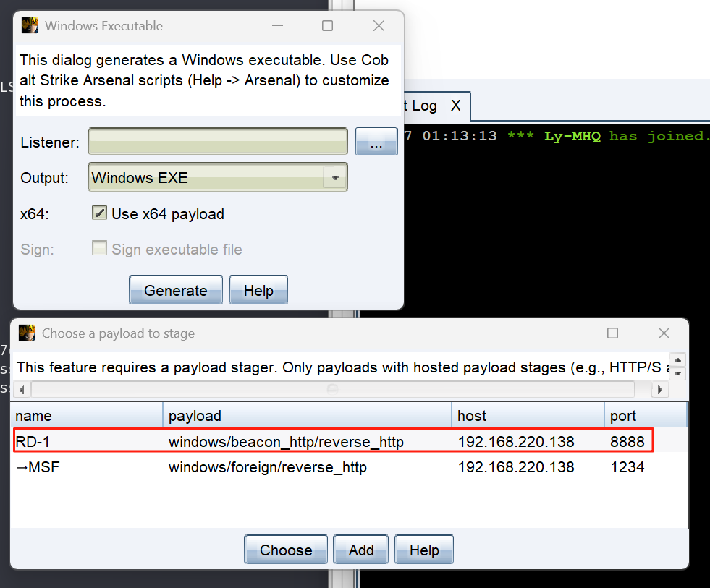
Task: Click the Choose a payload dialog title icon
Action: (27, 333)
